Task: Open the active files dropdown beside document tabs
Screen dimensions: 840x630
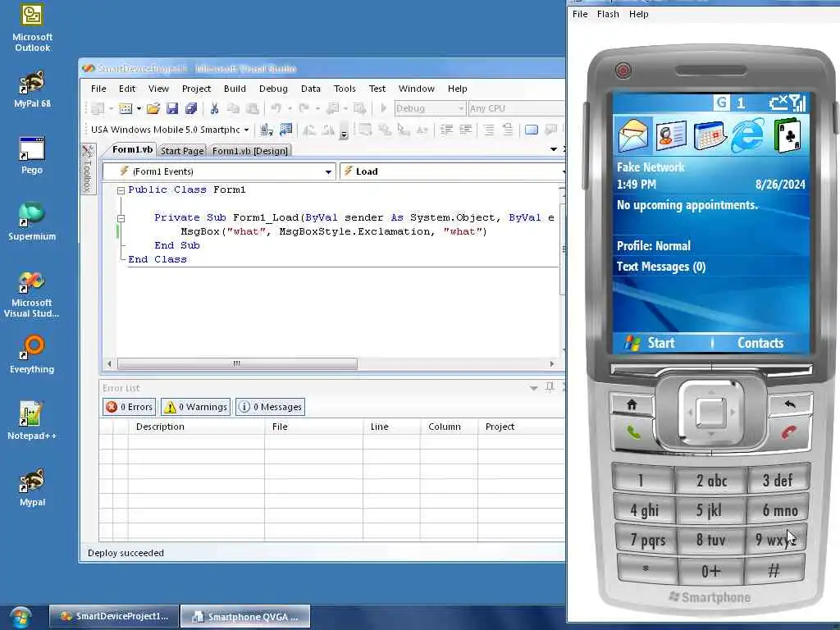Action: tap(554, 149)
